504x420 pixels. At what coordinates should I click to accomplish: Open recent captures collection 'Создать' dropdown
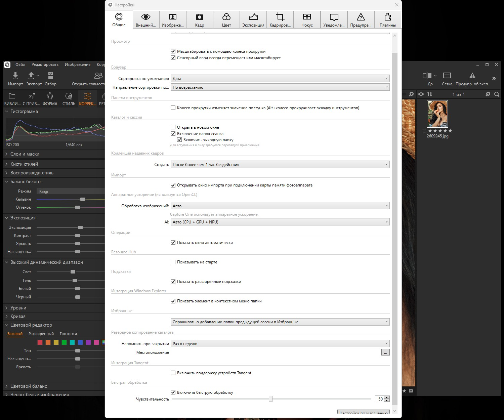(280, 165)
